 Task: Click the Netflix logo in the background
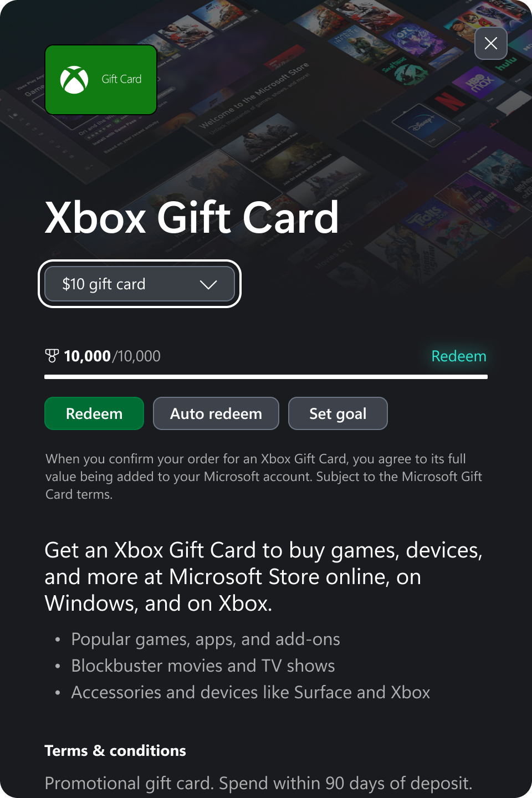point(449,100)
